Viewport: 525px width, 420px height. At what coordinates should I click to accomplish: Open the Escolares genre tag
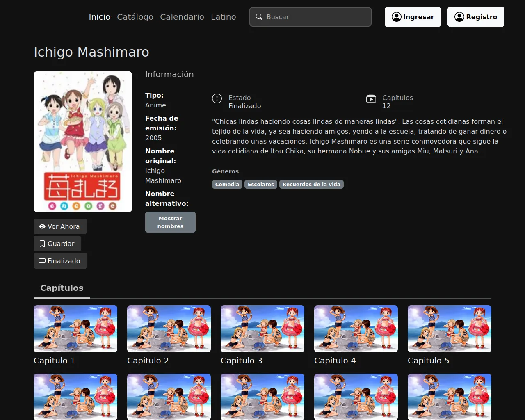click(x=260, y=185)
